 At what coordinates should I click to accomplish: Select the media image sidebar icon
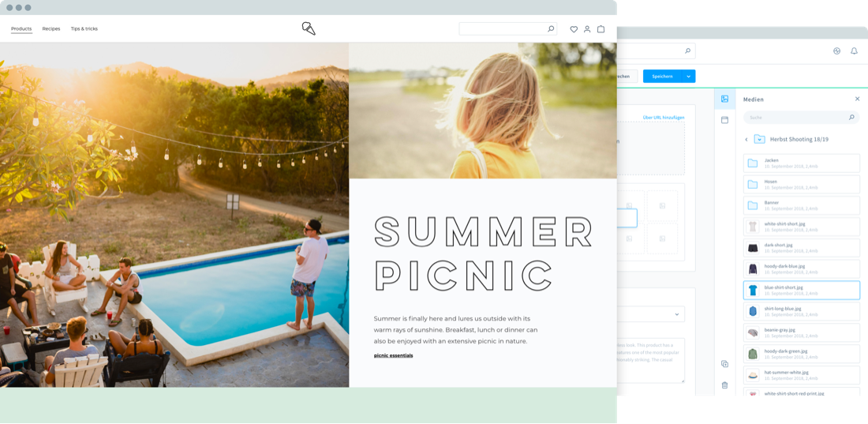pos(724,99)
